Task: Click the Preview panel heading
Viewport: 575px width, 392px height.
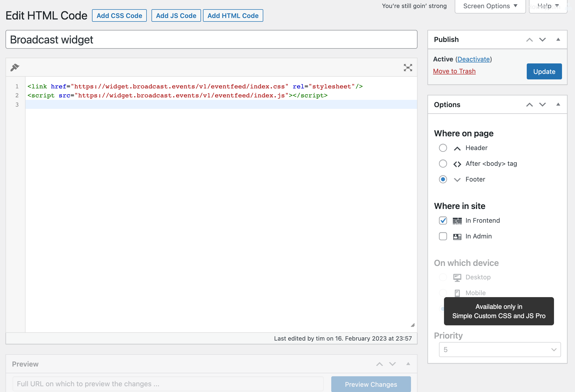Action: tap(25, 364)
